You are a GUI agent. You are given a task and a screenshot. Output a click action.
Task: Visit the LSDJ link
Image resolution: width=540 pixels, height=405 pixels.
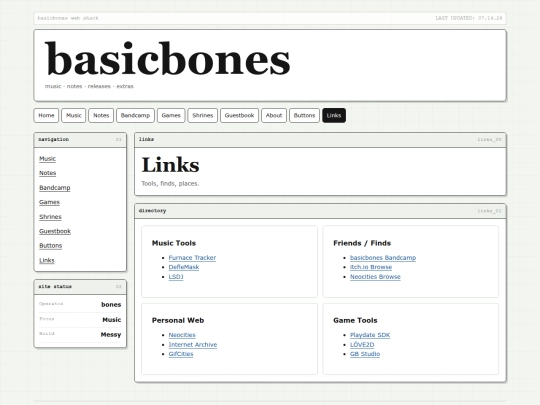[x=176, y=277]
